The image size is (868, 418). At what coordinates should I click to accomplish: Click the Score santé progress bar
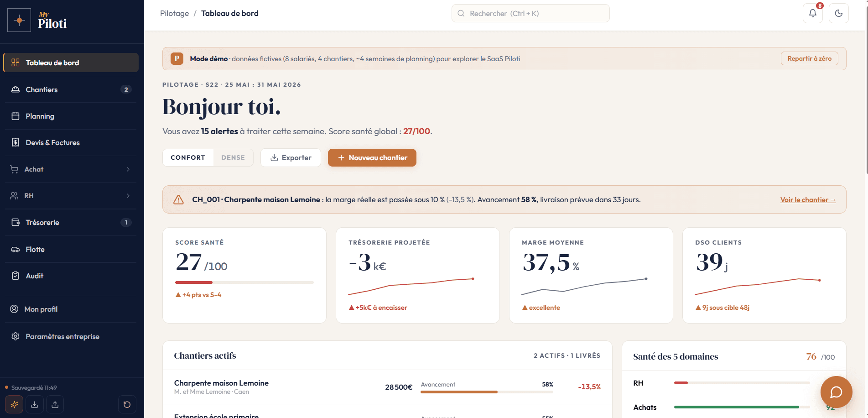[244, 282]
